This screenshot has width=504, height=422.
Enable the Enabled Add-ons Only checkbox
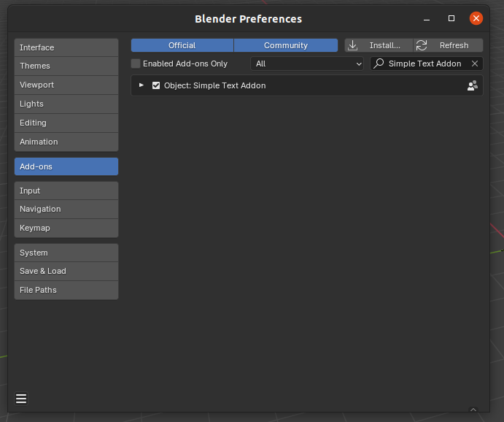tap(136, 64)
